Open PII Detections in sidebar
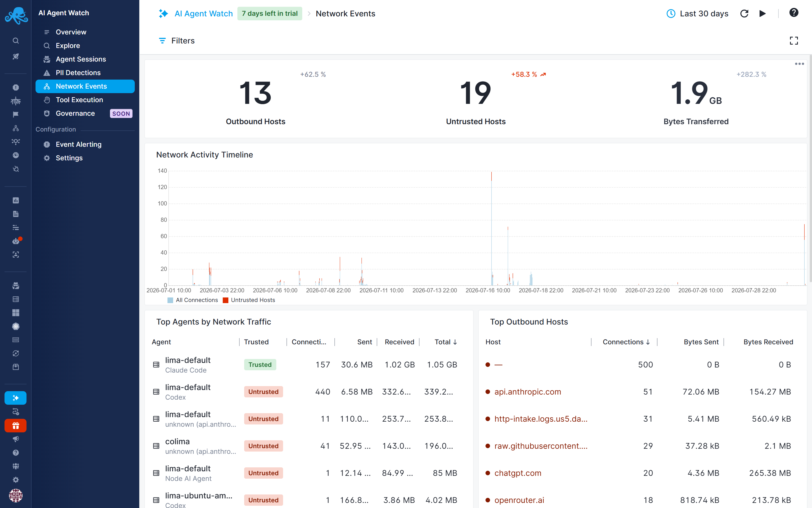Image resolution: width=812 pixels, height=508 pixels. pos(85,73)
